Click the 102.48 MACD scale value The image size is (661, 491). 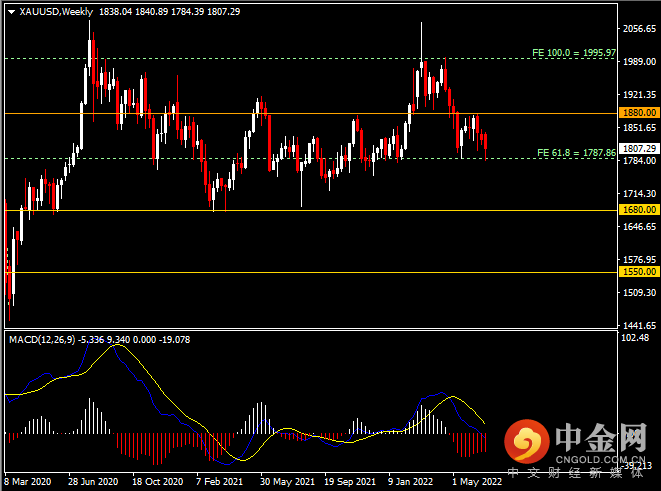[x=635, y=338]
